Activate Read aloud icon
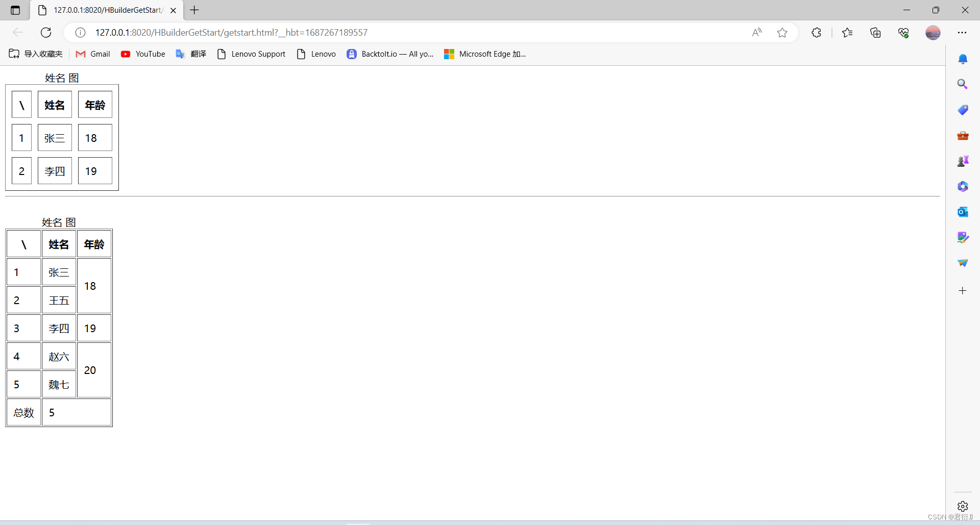Viewport: 980px width, 525px height. (x=756, y=33)
